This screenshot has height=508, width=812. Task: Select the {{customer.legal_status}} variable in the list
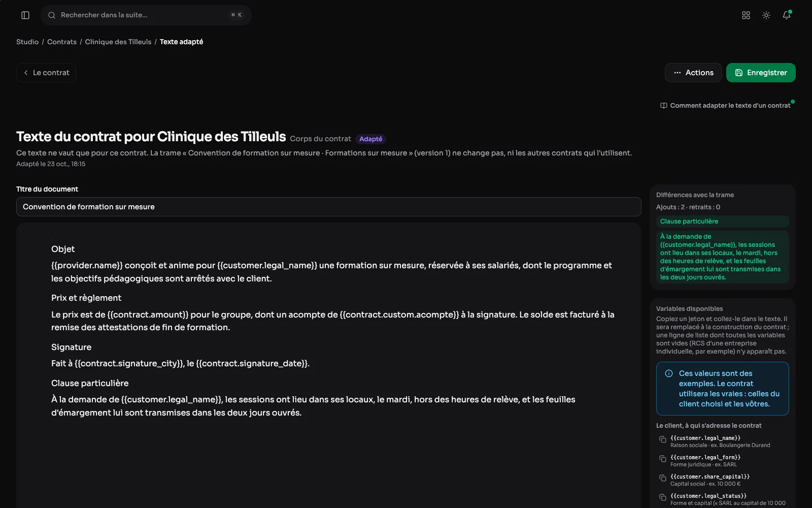(708, 496)
